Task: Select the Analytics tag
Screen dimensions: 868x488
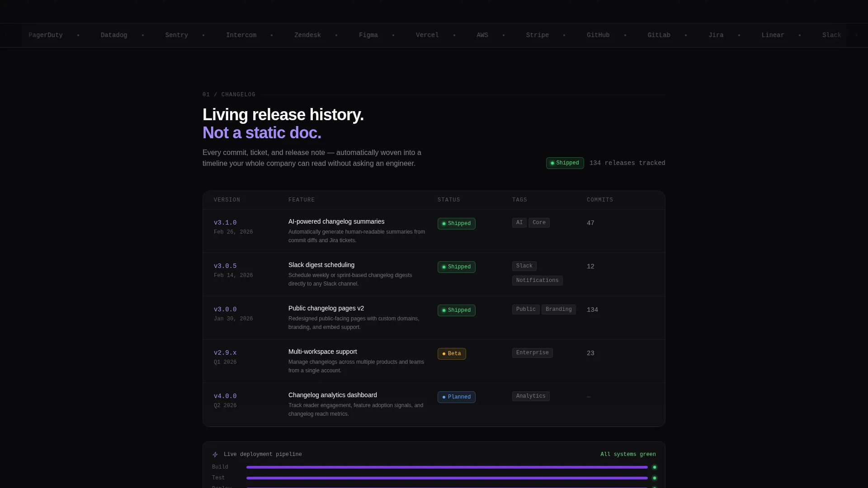Action: pos(531,396)
